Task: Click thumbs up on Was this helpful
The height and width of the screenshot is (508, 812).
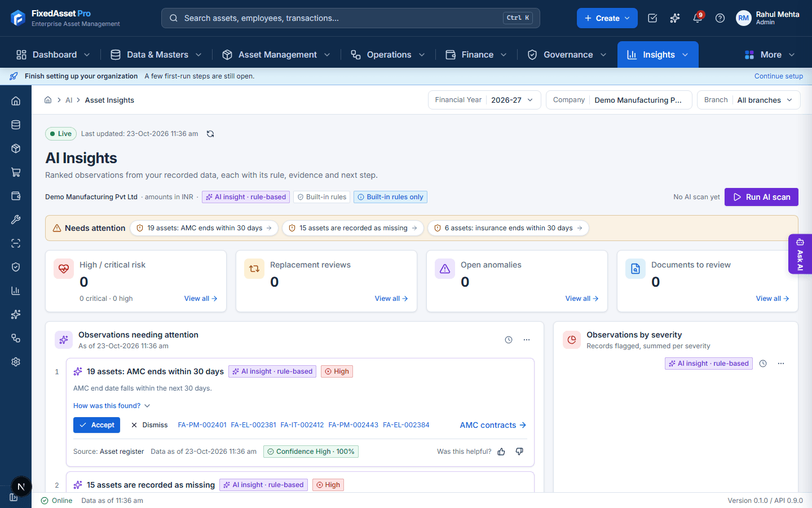Action: (501, 452)
